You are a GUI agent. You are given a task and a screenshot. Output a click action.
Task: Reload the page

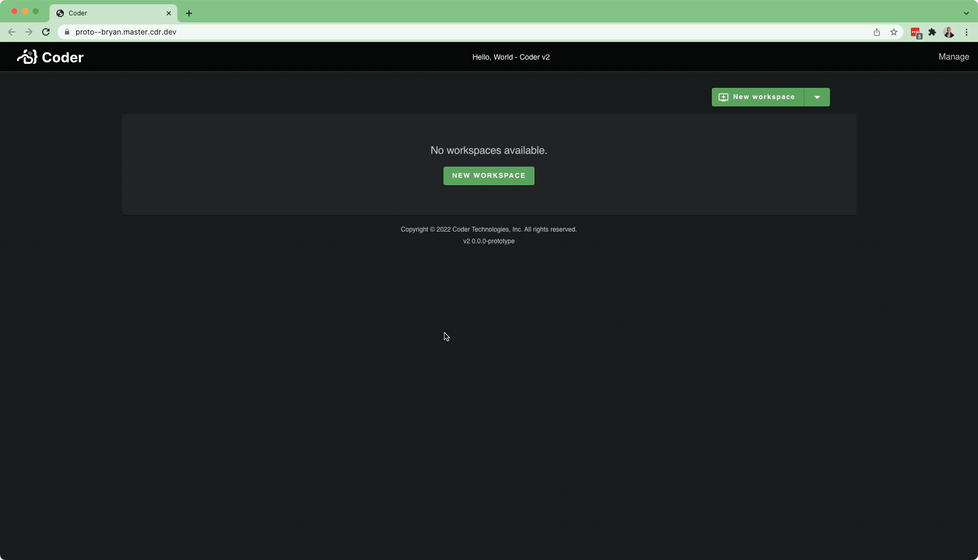click(x=46, y=32)
